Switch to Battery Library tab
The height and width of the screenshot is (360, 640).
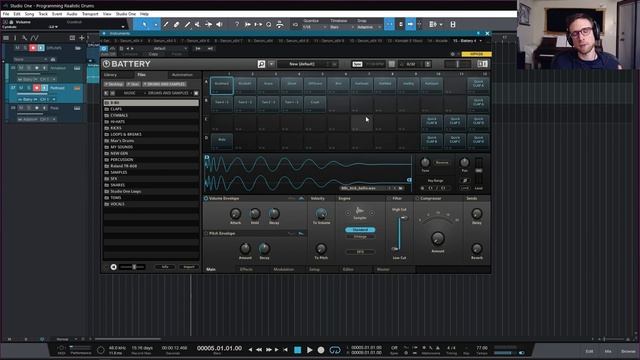111,75
